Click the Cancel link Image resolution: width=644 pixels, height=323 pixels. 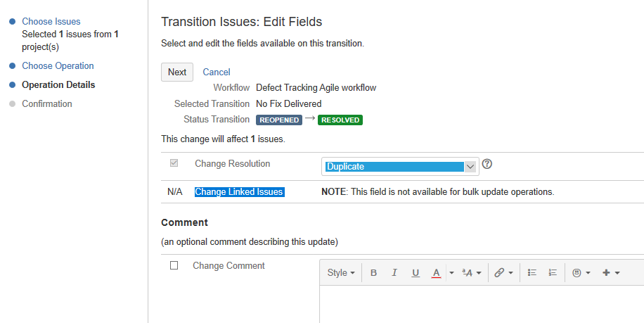(217, 72)
